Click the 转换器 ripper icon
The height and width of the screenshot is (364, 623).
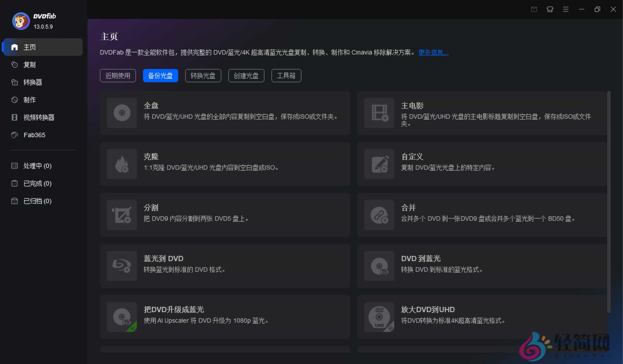coord(15,82)
